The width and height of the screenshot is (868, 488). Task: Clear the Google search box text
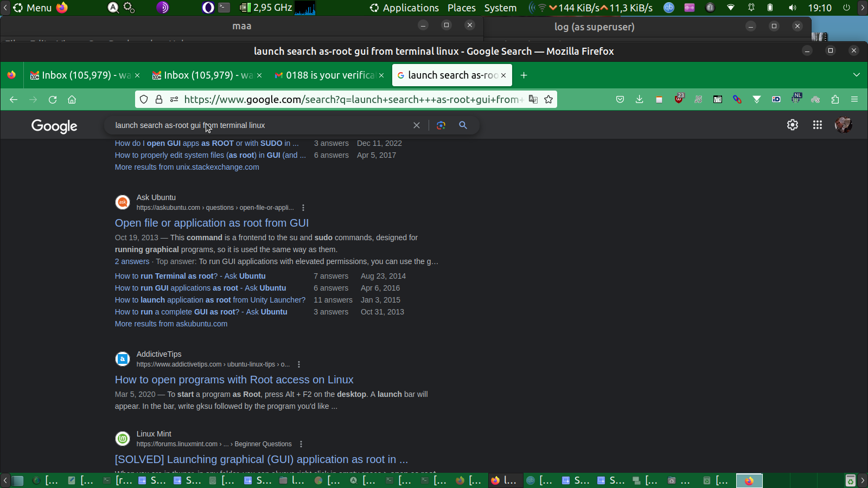pyautogui.click(x=417, y=125)
